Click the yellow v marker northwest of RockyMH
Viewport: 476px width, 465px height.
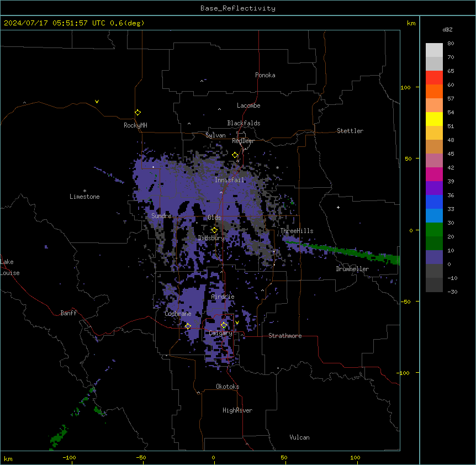point(97,102)
